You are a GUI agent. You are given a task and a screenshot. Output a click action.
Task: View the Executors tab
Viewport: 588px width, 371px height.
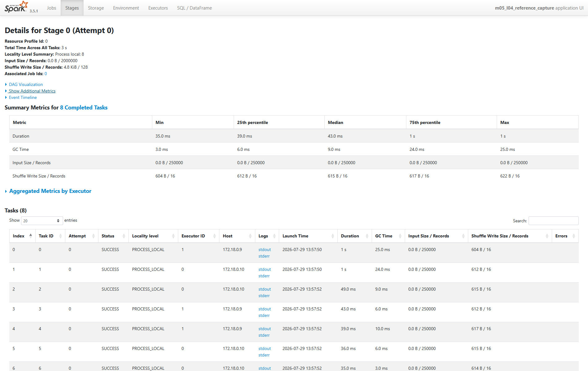pos(158,8)
